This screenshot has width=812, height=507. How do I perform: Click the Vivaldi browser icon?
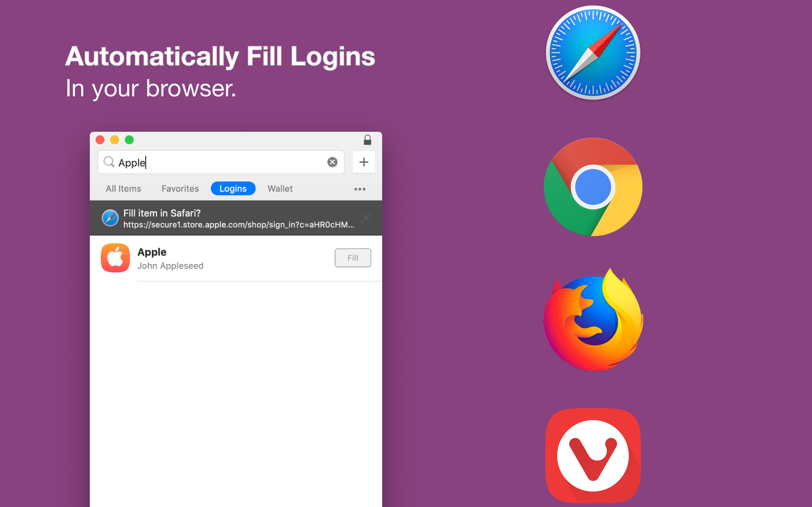[593, 456]
